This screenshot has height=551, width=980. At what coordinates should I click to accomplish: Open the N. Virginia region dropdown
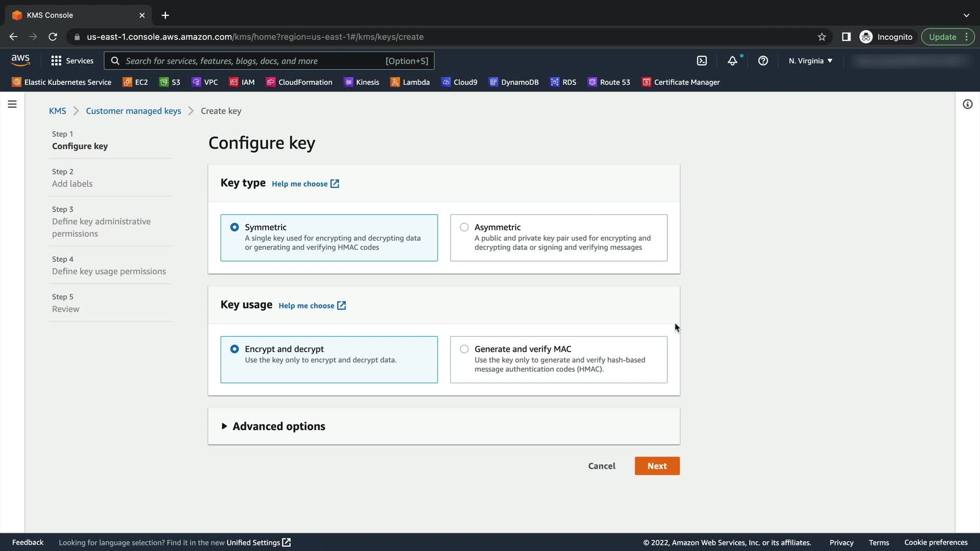[x=810, y=61]
